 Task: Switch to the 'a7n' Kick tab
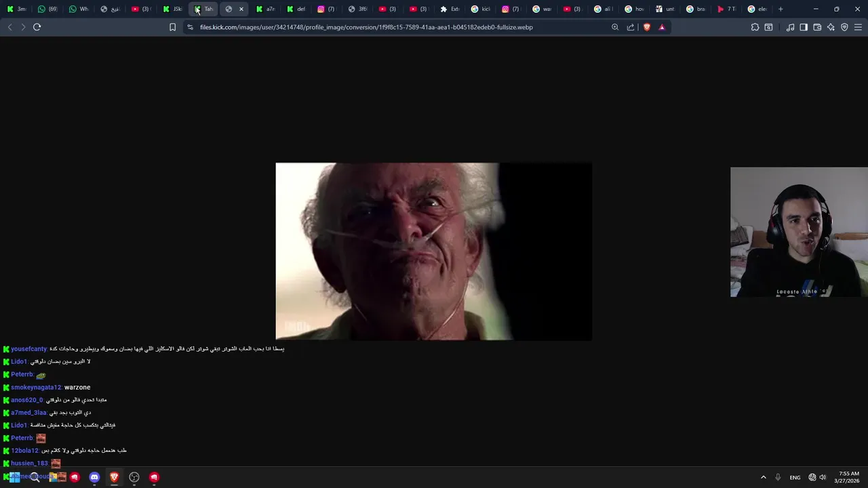coord(265,9)
